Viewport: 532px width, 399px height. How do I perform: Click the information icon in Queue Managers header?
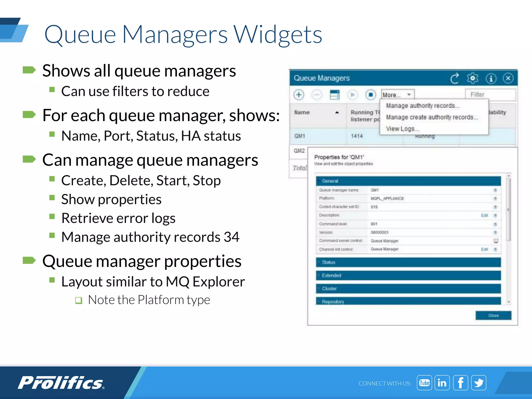[491, 78]
